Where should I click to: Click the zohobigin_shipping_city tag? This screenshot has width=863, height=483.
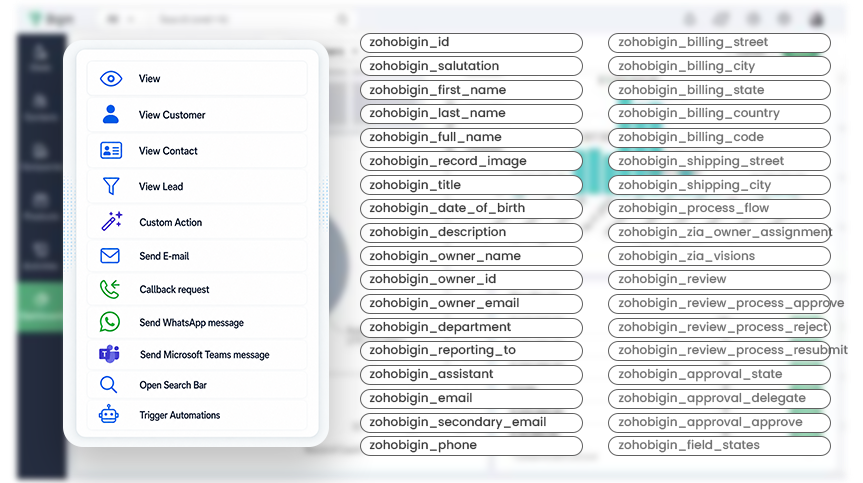(719, 185)
